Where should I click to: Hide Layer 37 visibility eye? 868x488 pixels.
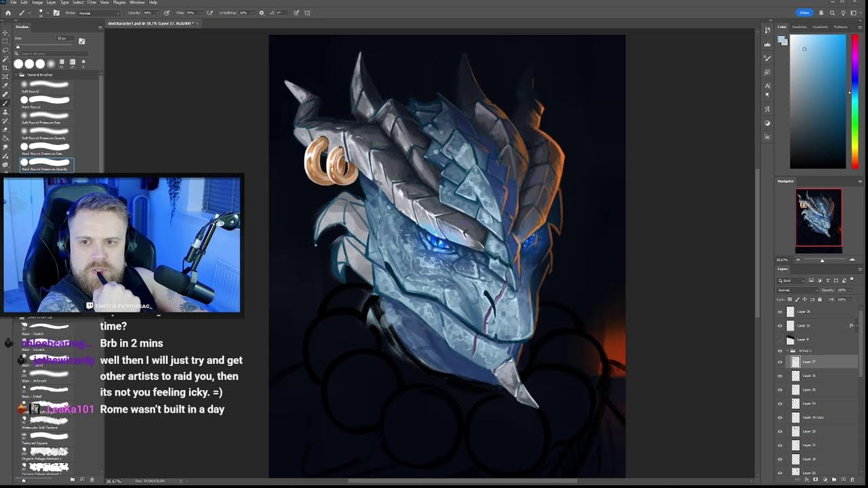click(780, 362)
